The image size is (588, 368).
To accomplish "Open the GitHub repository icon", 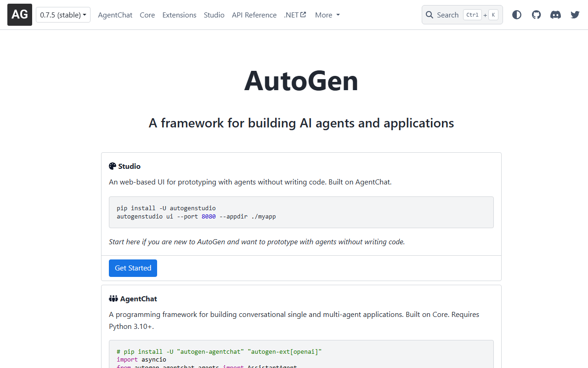I will [536, 15].
